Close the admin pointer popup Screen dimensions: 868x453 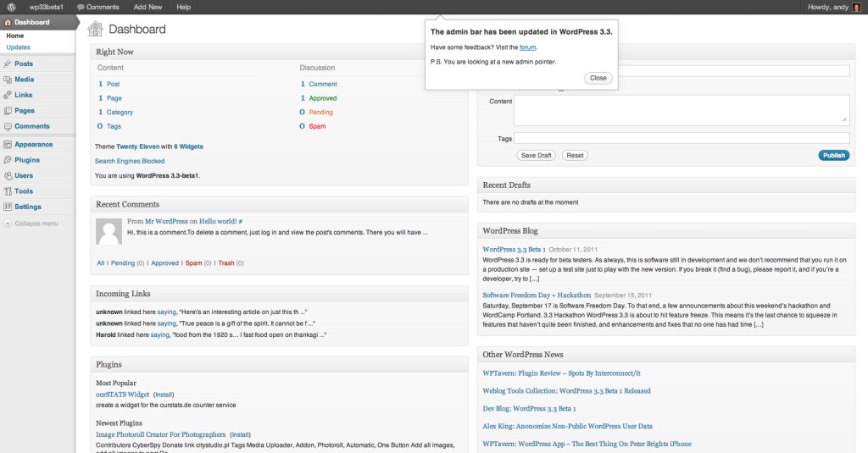click(x=598, y=78)
